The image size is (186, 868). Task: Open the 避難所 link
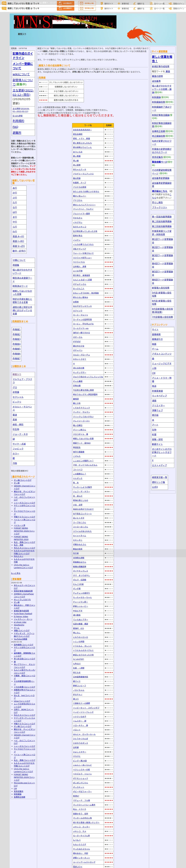pos(17,133)
